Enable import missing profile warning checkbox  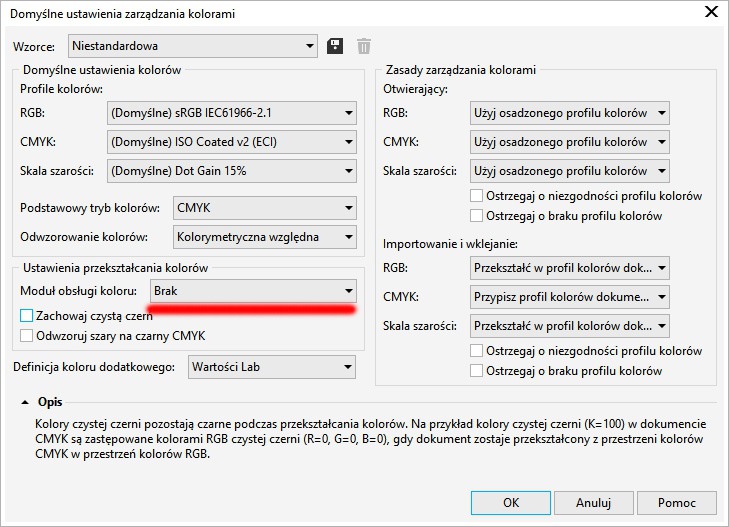tap(477, 371)
